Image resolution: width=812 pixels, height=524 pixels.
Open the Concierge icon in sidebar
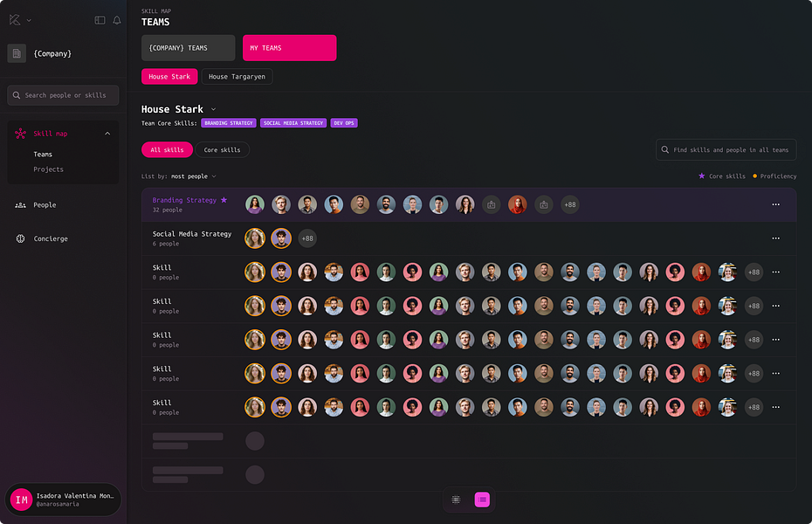click(x=20, y=238)
